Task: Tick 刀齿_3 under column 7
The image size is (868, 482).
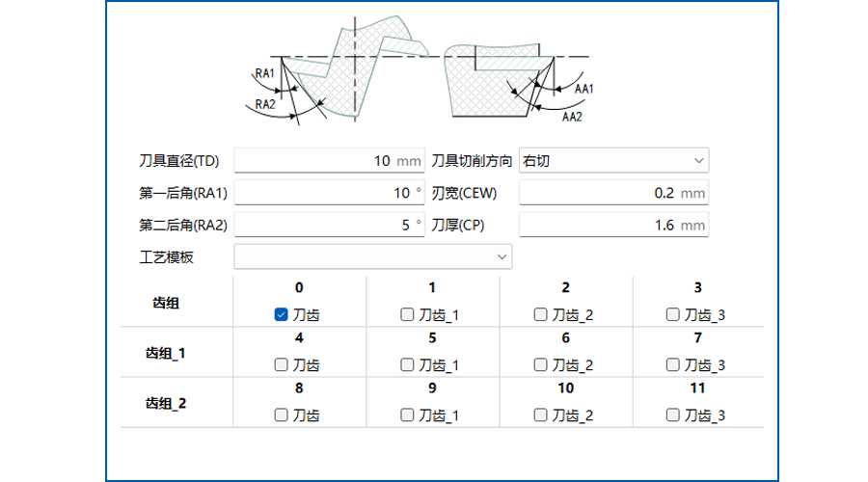Action: click(672, 364)
